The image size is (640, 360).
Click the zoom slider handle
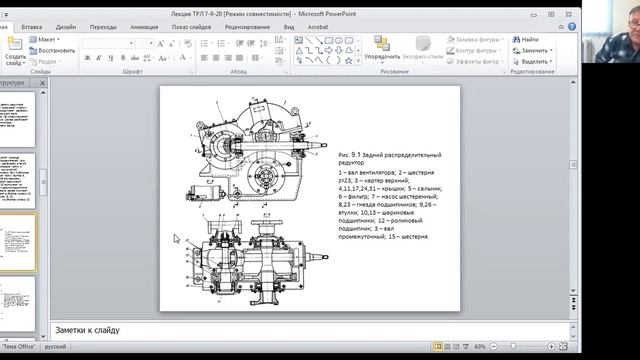point(513,347)
